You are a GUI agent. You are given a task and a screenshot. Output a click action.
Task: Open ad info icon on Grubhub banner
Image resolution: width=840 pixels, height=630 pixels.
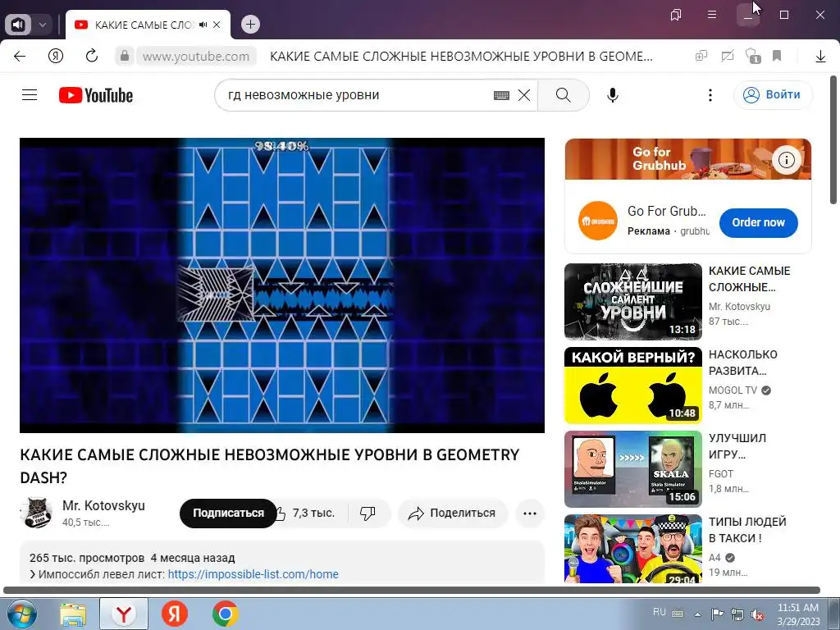pyautogui.click(x=786, y=160)
